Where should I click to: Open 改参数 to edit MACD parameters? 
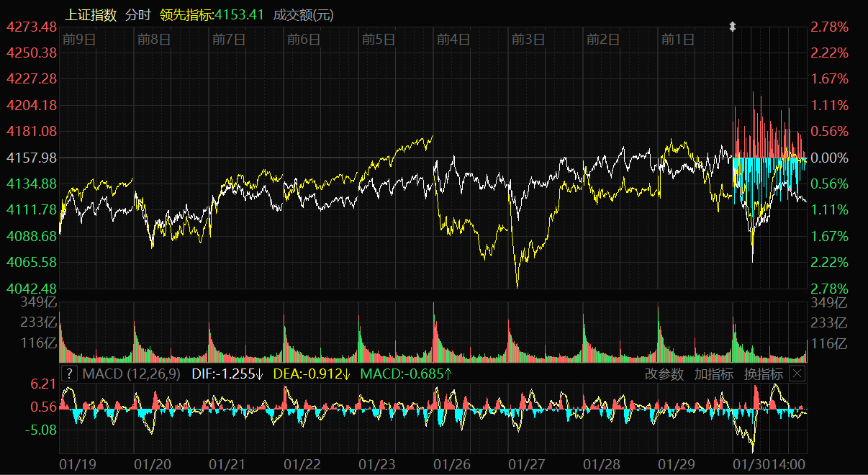tap(664, 374)
